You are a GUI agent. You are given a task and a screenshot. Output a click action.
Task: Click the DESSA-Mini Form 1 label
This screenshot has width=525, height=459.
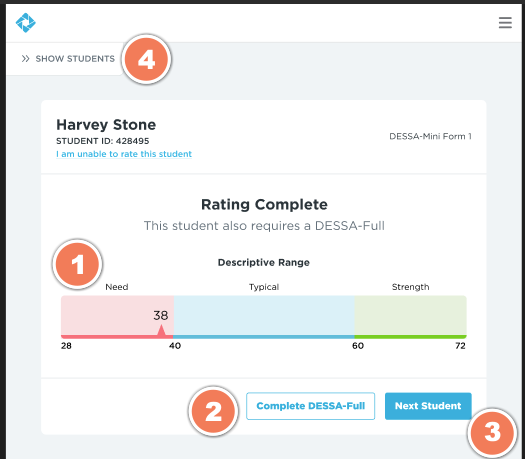tap(430, 136)
